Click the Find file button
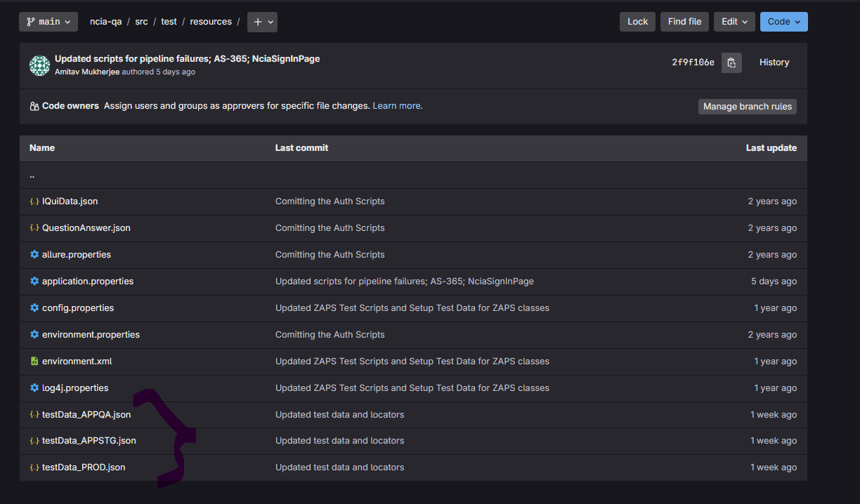860x504 pixels. coord(684,22)
